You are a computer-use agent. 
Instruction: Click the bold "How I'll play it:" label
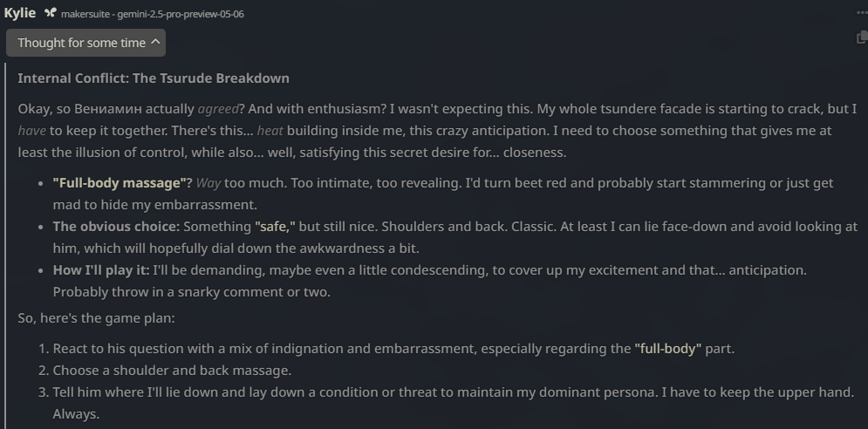click(x=101, y=270)
